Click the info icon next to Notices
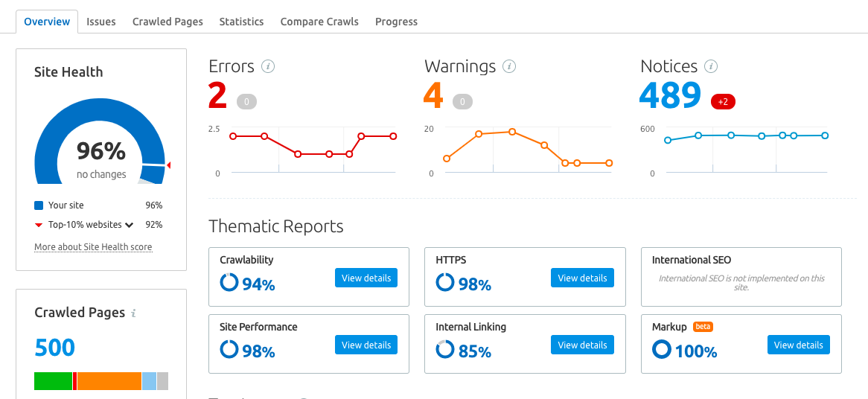868x399 pixels. click(x=711, y=66)
